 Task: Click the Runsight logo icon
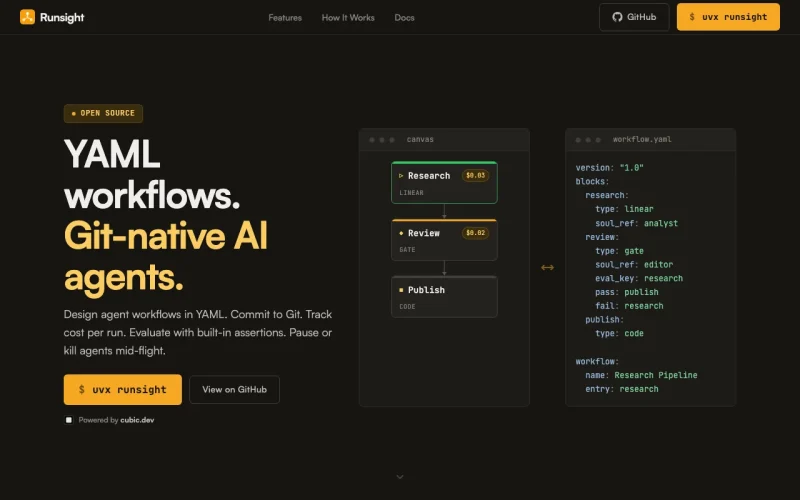(28, 17)
